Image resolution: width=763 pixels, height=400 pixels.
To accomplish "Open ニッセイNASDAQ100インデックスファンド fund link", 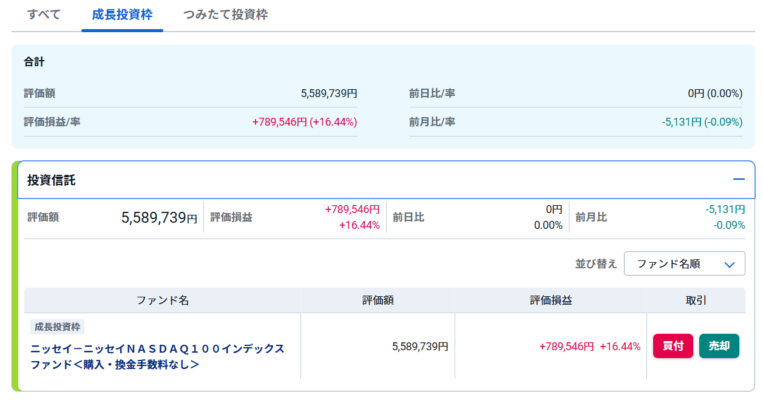I will tap(157, 357).
